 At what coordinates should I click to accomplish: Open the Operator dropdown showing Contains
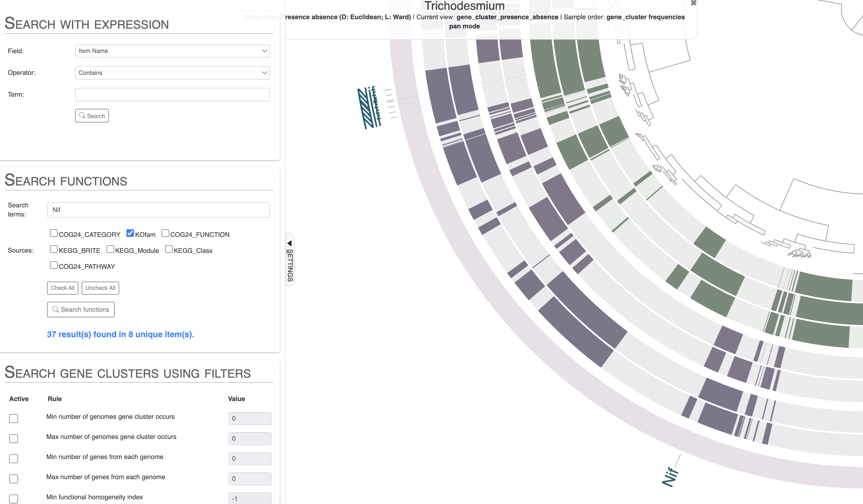coord(172,72)
